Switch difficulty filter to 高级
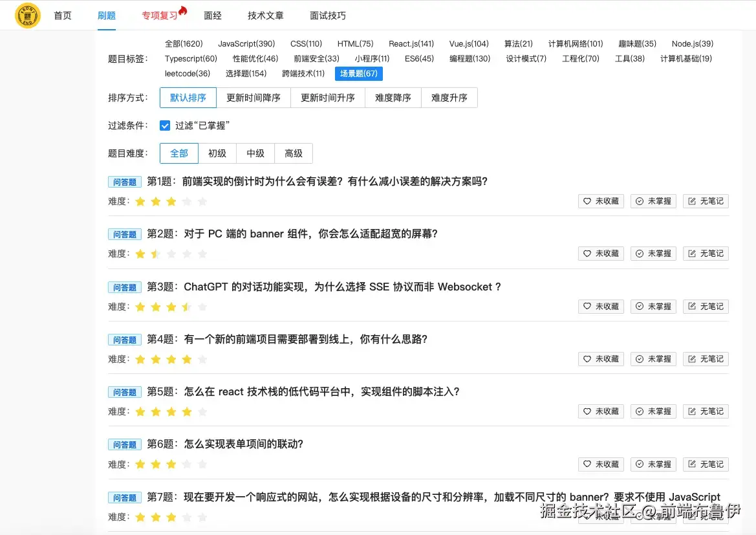756x535 pixels. pyautogui.click(x=293, y=153)
